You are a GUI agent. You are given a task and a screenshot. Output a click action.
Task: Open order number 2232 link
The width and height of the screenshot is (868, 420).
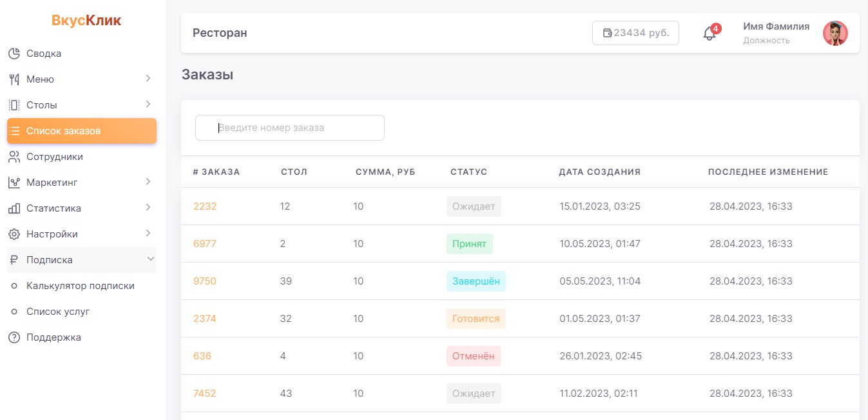(x=205, y=206)
